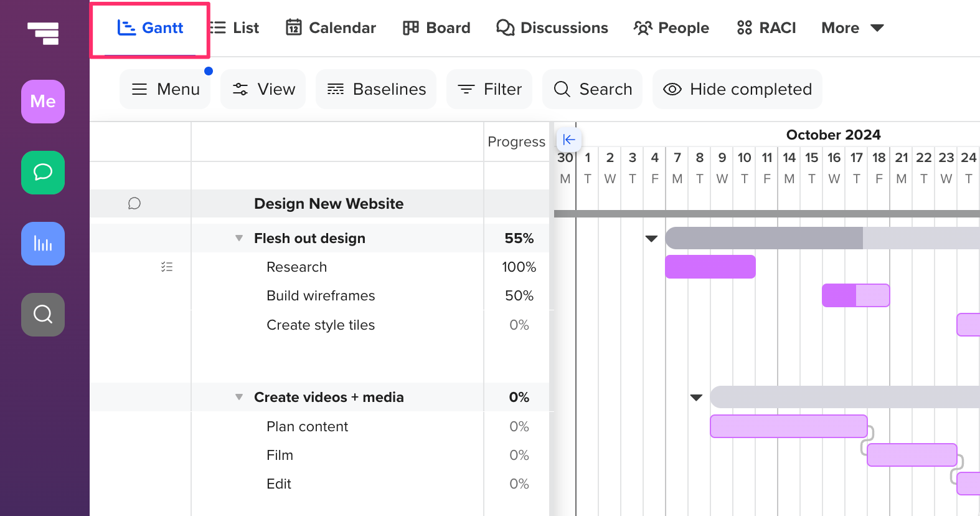The width and height of the screenshot is (980, 516).
Task: Open the View settings button
Action: click(x=263, y=89)
